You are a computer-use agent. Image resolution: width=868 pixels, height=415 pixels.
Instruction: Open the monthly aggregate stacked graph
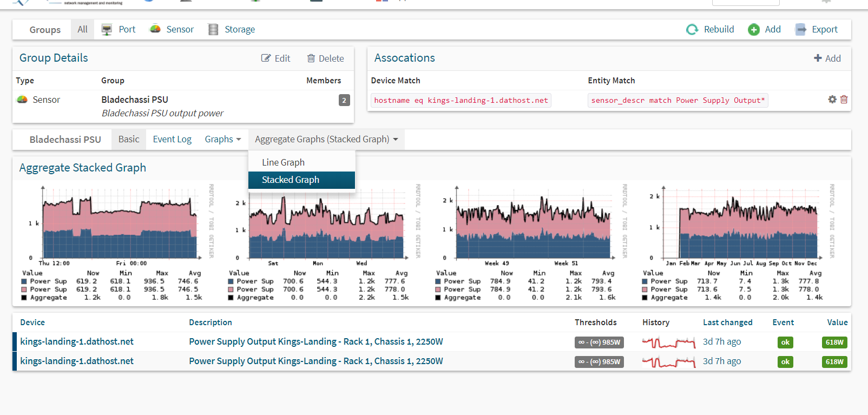pos(531,242)
